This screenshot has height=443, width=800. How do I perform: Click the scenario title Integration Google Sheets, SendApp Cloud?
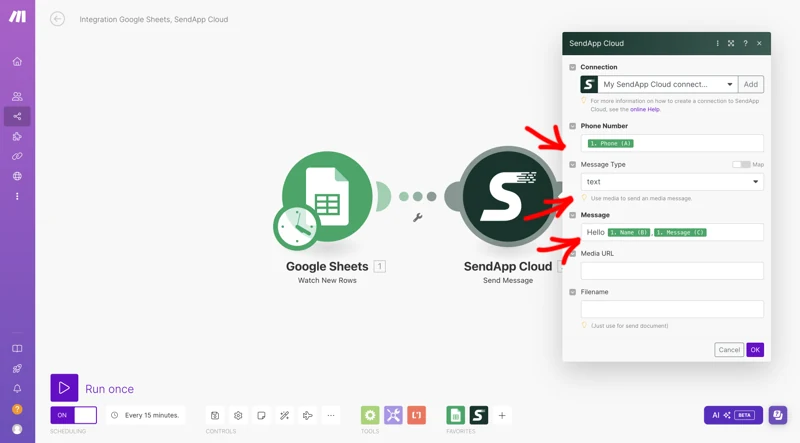[154, 19]
